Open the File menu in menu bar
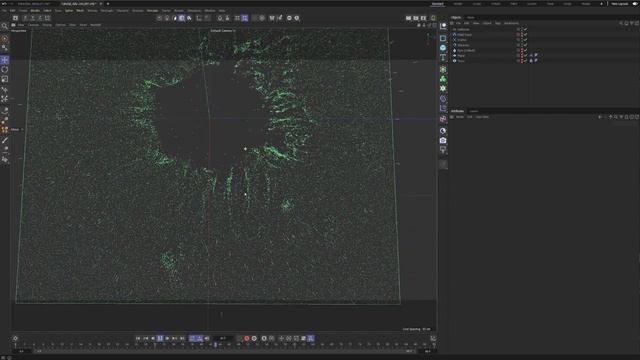 tap(4, 11)
